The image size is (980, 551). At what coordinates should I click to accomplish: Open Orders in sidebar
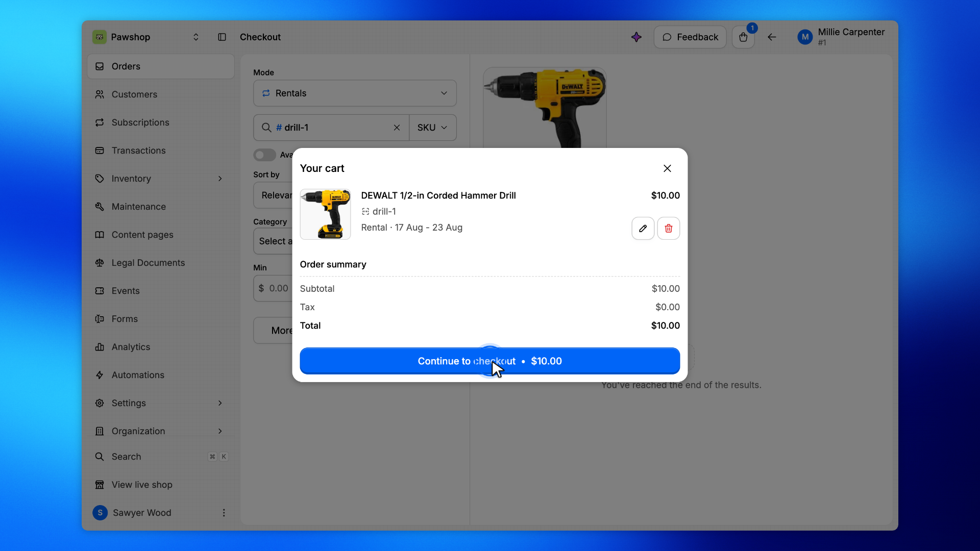click(x=161, y=66)
